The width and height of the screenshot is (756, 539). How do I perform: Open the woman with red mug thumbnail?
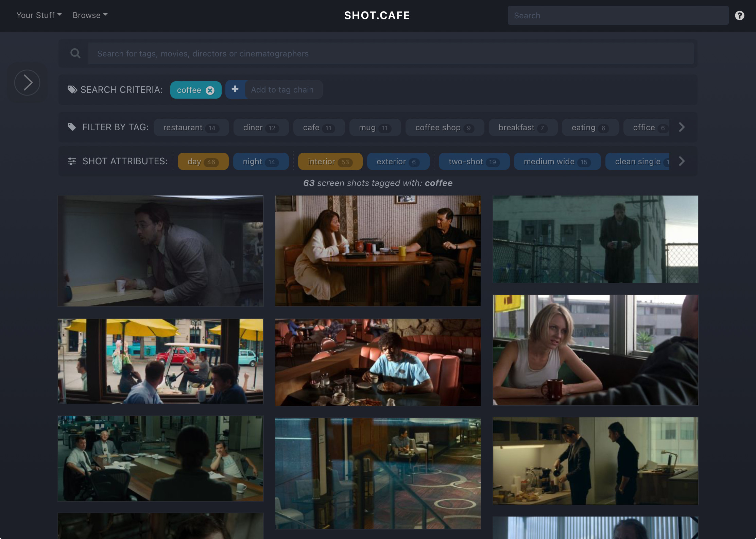[x=595, y=350]
